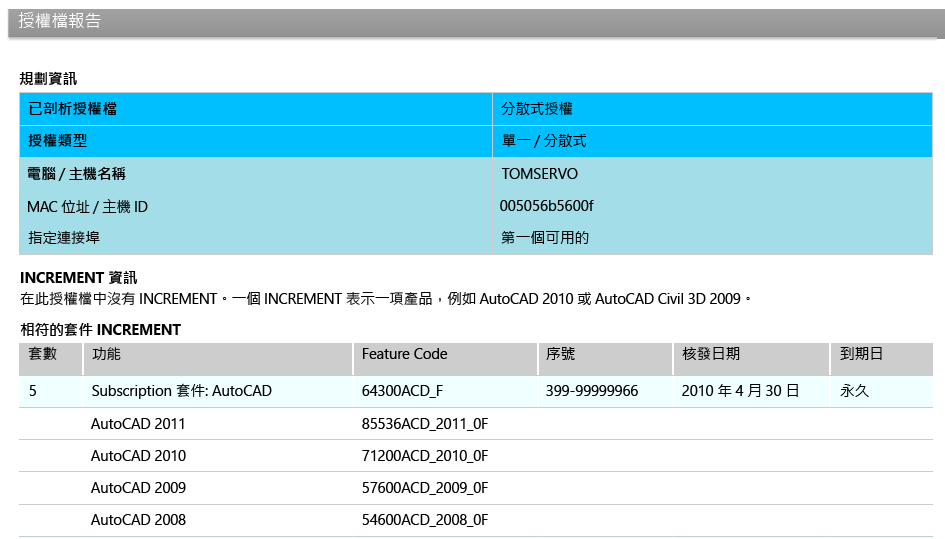Click the 在此授權檔中沒有 INCREMENT description sentence

point(386,299)
